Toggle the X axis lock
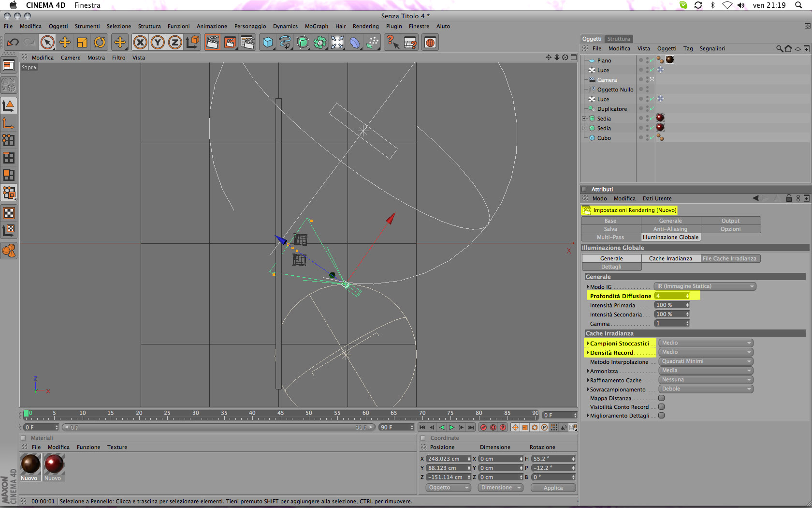 click(140, 43)
